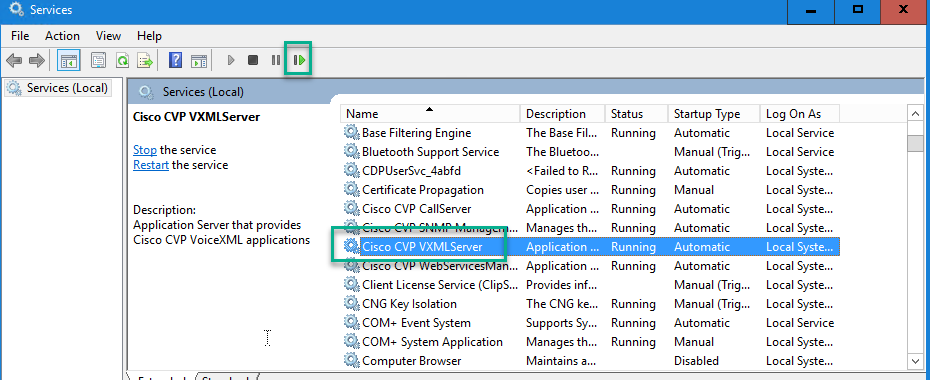The image size is (930, 380).
Task: Click the gear icon beside Certificate Propagation
Action: coord(352,190)
